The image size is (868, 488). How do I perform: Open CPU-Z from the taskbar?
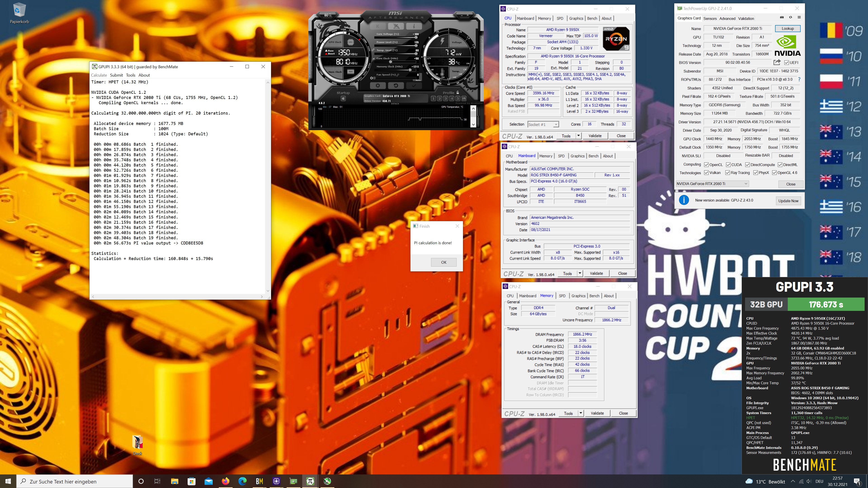276,481
